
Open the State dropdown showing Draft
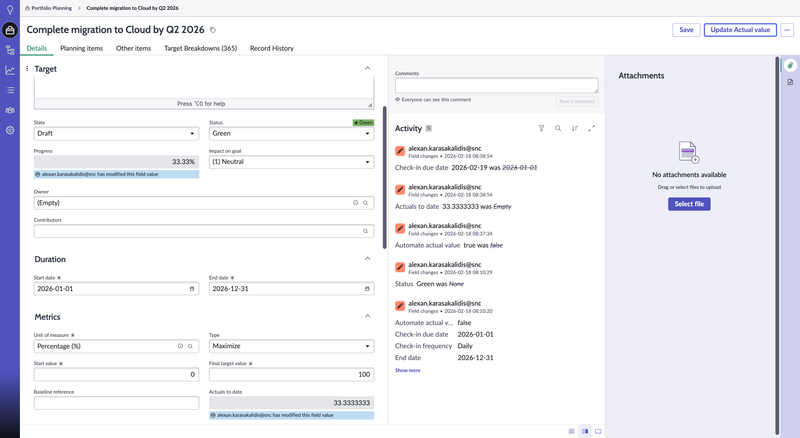pyautogui.click(x=116, y=133)
